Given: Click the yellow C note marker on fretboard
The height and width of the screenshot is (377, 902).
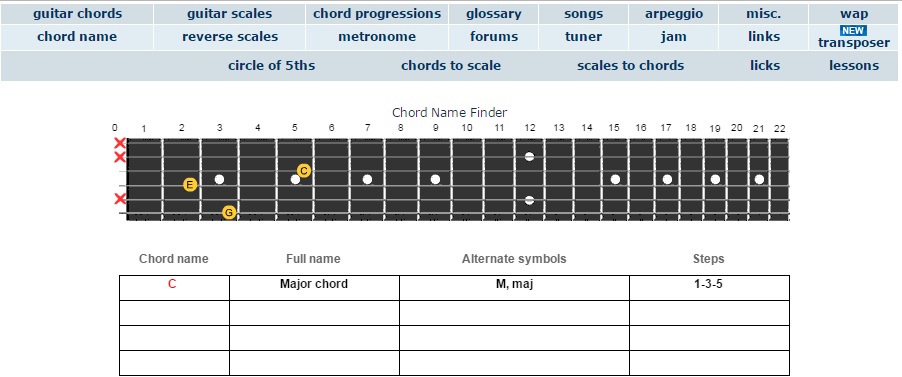Looking at the screenshot, I should 304,170.
